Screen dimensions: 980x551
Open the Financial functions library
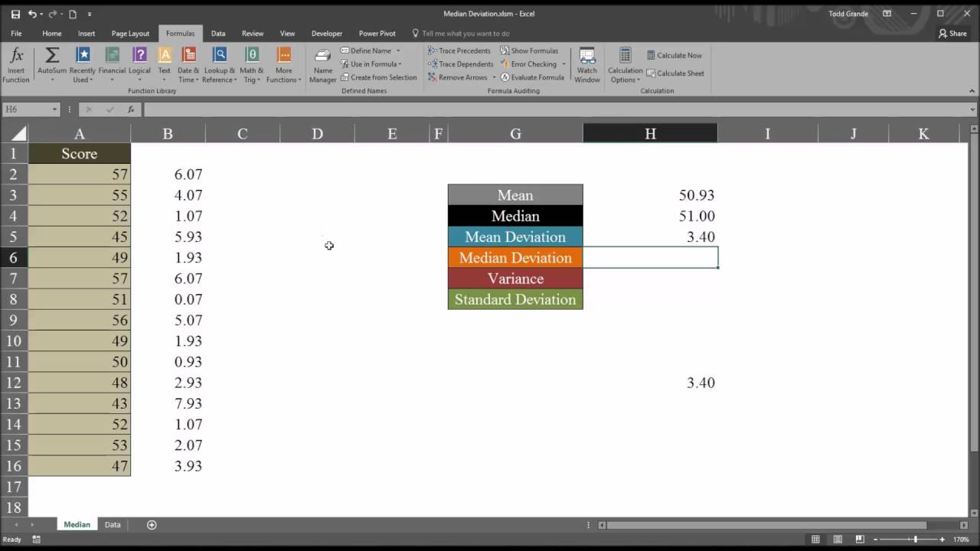[112, 65]
